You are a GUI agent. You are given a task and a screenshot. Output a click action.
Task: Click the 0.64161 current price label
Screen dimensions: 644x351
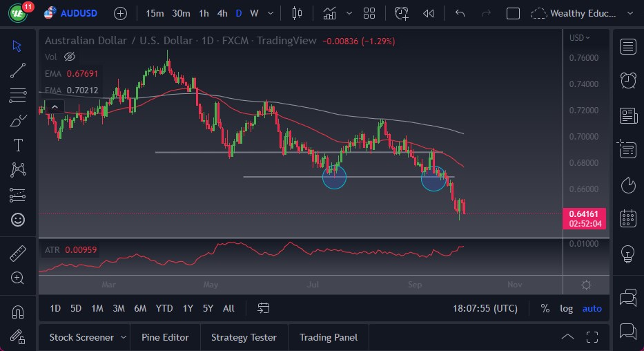pos(585,213)
